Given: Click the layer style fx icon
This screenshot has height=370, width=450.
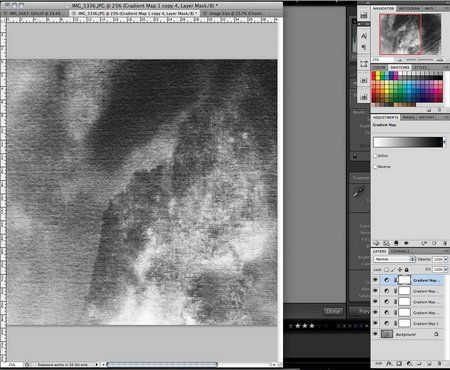Looking at the screenshot, I should pos(389,363).
